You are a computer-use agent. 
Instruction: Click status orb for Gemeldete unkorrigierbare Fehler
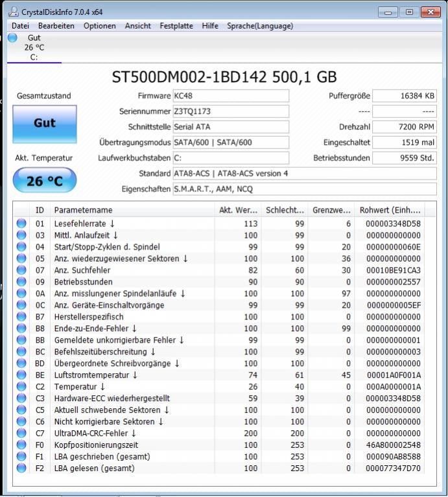coord(21,340)
